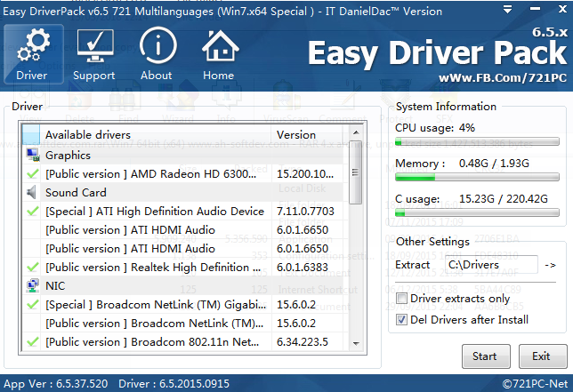573x392 pixels.
Task: Click the driver list scrollbar thumb
Action: click(x=355, y=172)
